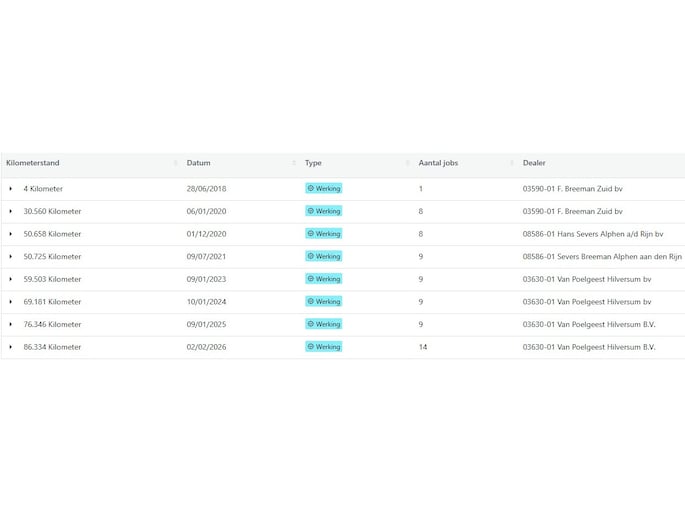Click the Werking badge dated 10/01/2024
Viewport: 685px width, 514px height.
[323, 302]
